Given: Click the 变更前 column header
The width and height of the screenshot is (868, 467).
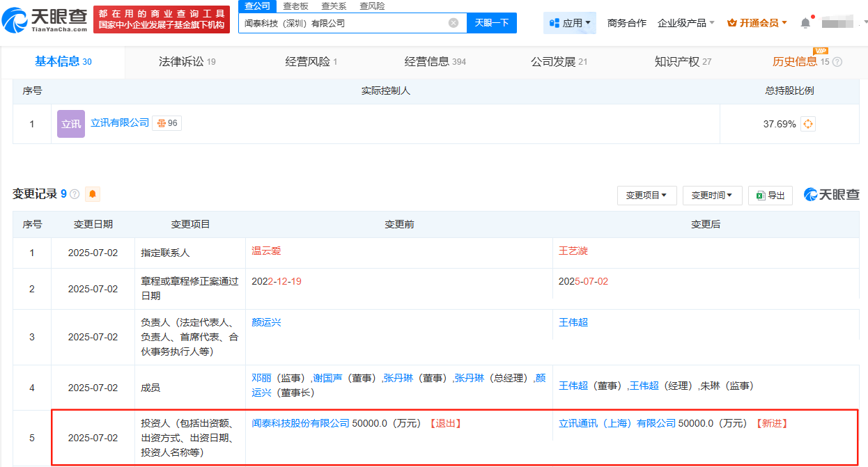Looking at the screenshot, I should coord(399,224).
